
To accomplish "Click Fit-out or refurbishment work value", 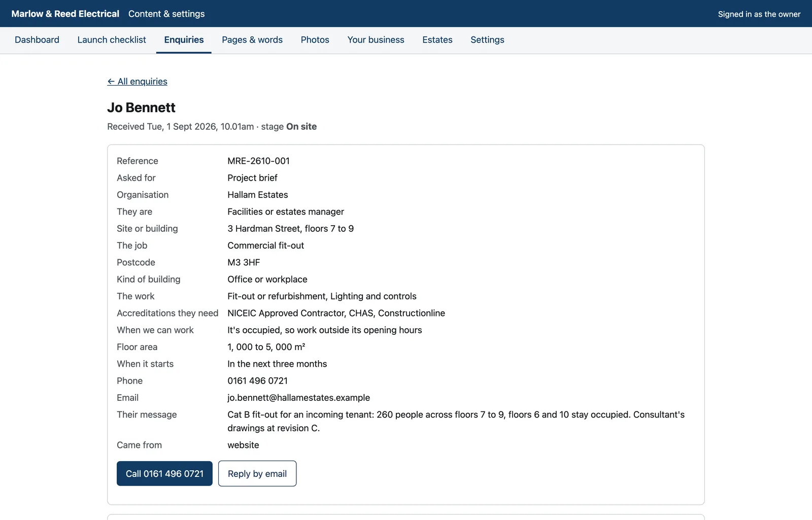I will (x=322, y=296).
